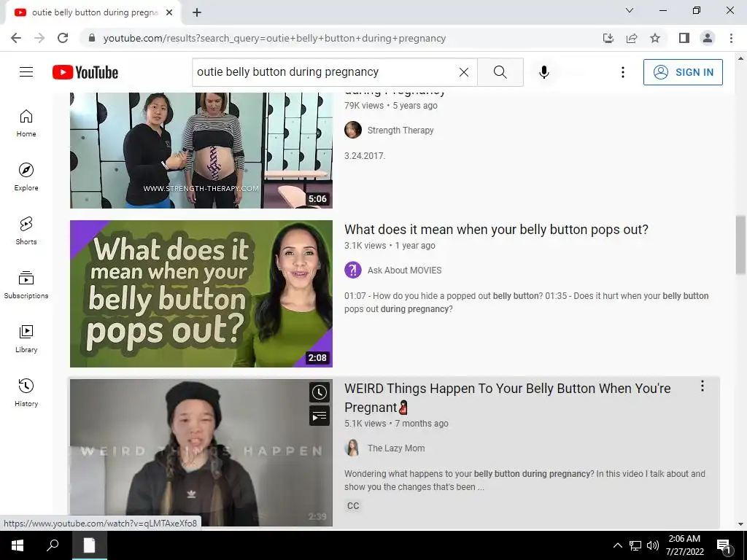Screen dimensions: 747x560
Task: Click the Add to queue icon on WEIRD Things thumbnail
Action: (320, 416)
